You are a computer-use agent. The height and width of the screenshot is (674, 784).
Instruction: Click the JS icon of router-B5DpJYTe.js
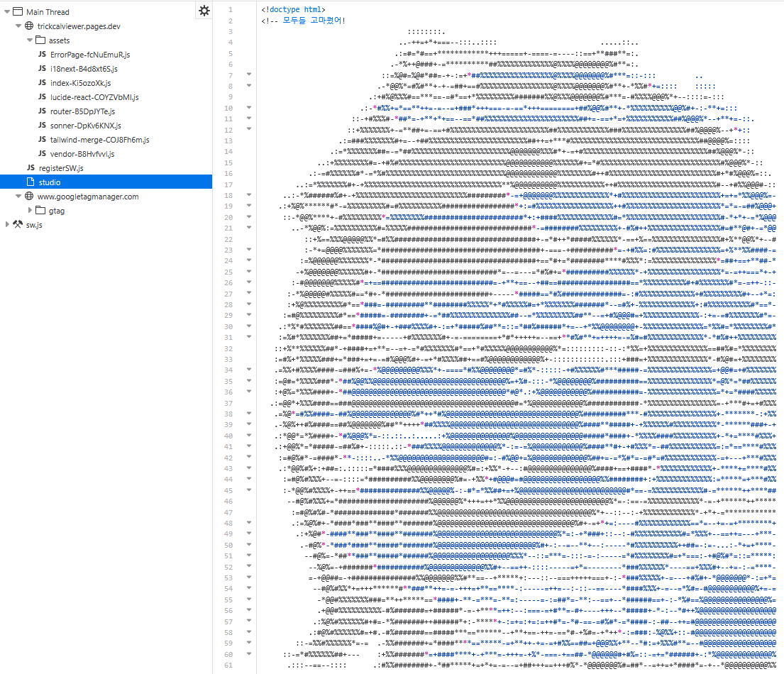tap(42, 111)
